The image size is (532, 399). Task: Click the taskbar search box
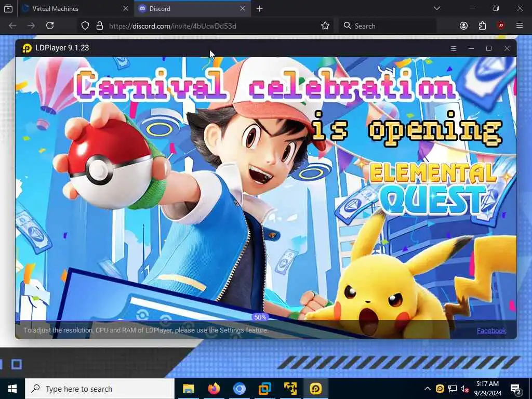(100, 389)
